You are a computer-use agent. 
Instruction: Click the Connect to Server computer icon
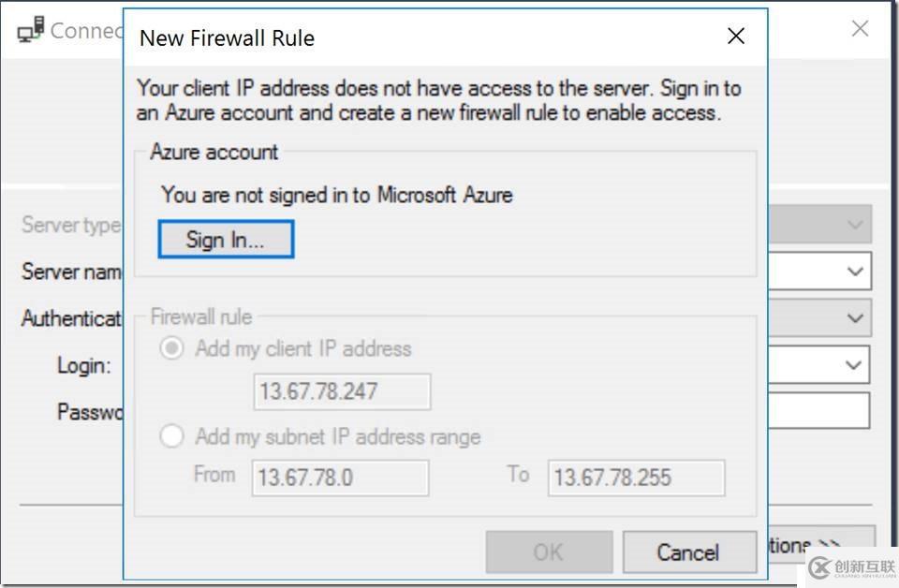click(28, 29)
